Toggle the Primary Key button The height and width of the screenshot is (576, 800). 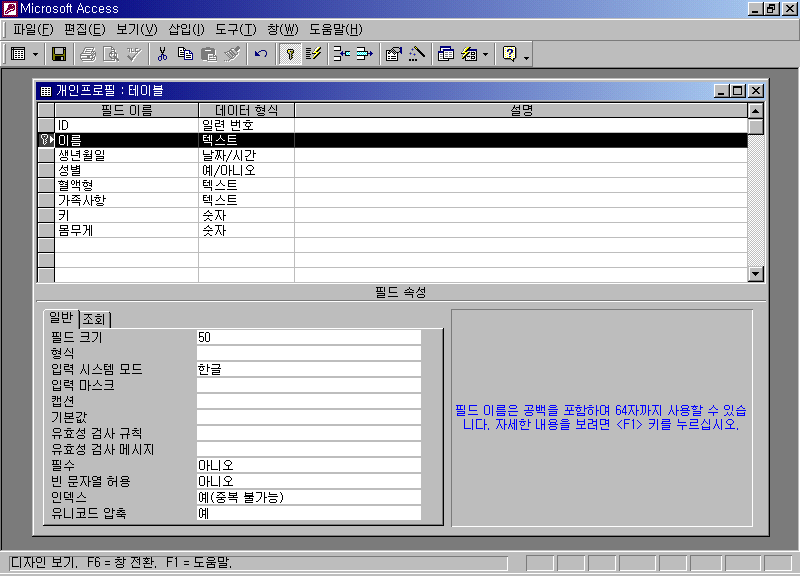(290, 54)
